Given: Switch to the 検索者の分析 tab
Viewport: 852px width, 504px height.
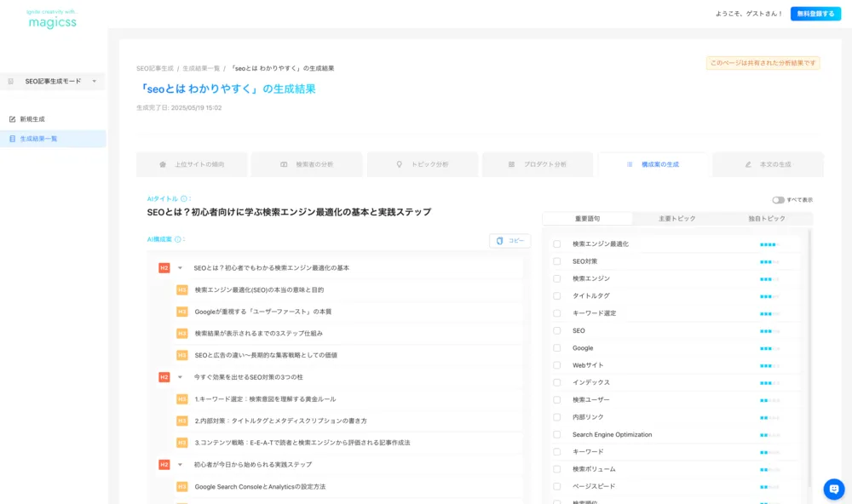Looking at the screenshot, I should click(x=307, y=164).
